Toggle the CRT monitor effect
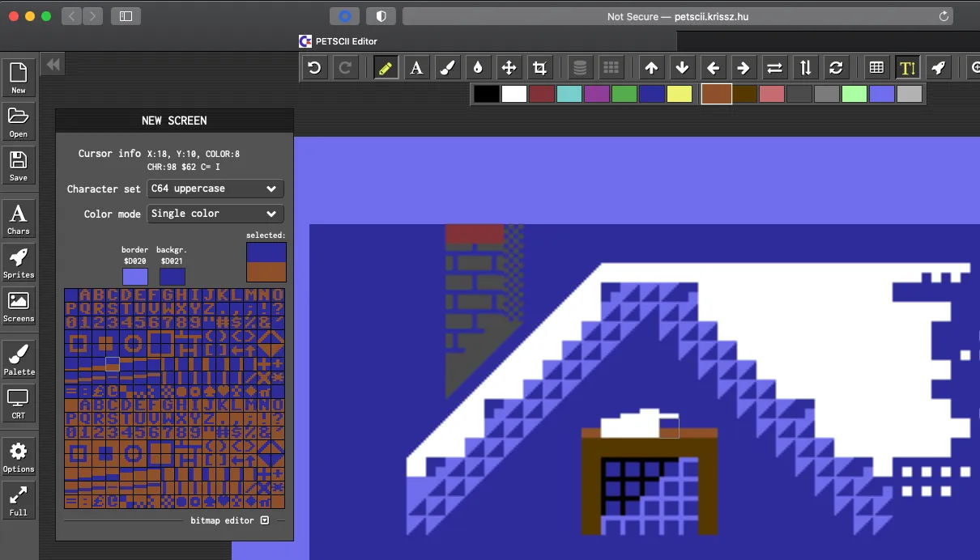The height and width of the screenshot is (560, 980). 19,404
